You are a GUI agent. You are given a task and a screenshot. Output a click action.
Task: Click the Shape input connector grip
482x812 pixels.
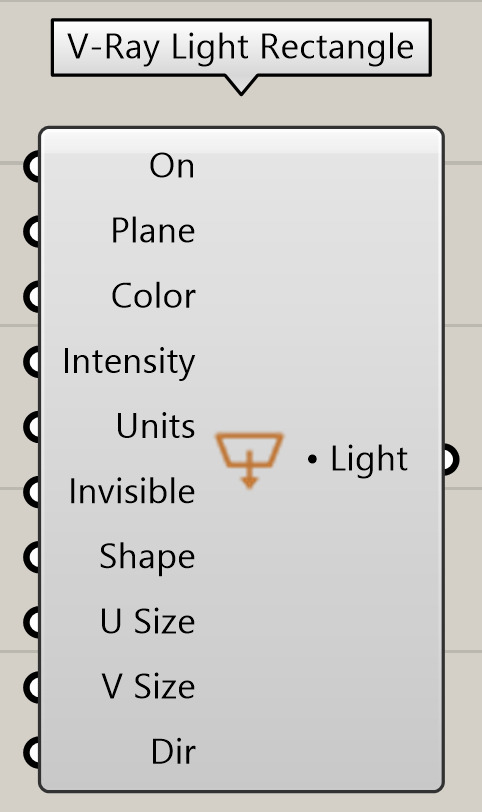(x=32, y=557)
